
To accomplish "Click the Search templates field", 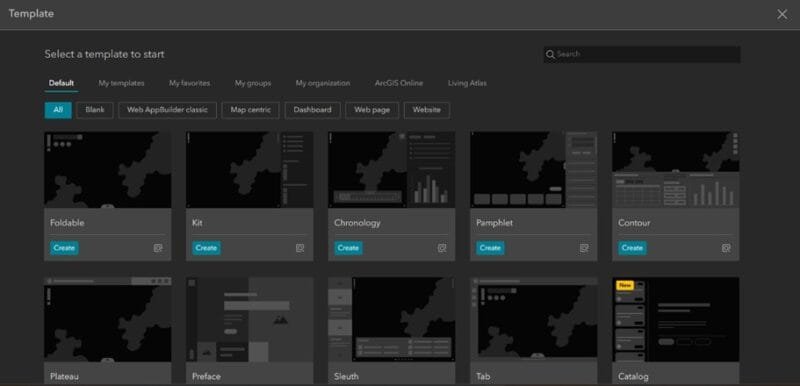I will [x=642, y=54].
